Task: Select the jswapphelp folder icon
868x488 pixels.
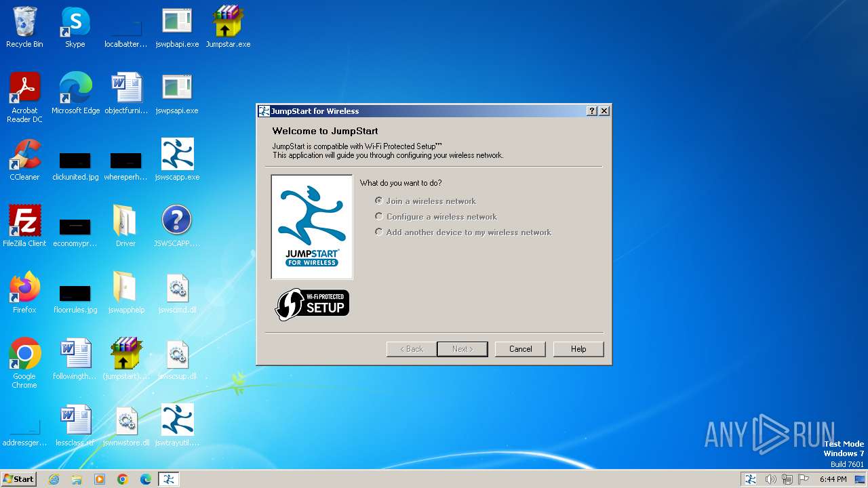Action: [x=126, y=293]
